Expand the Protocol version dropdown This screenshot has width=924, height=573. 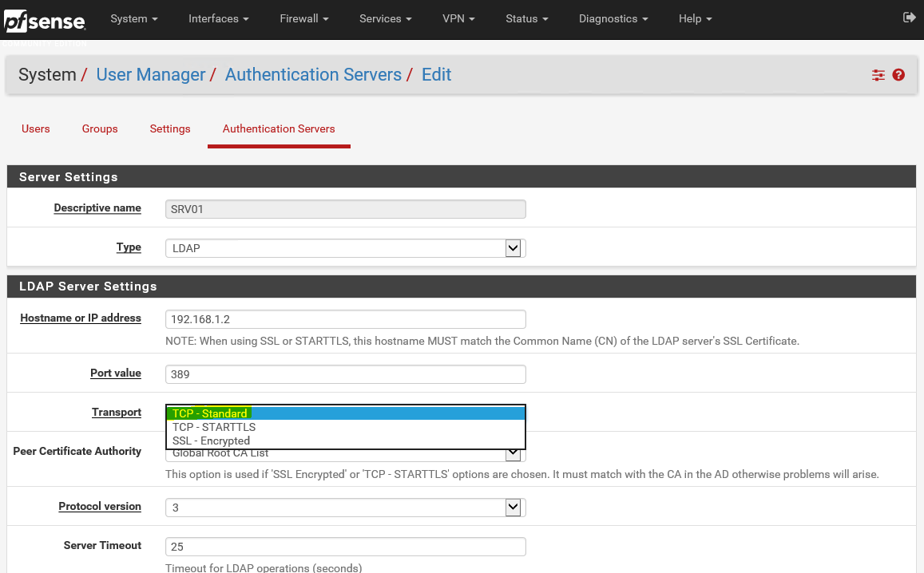pyautogui.click(x=345, y=507)
